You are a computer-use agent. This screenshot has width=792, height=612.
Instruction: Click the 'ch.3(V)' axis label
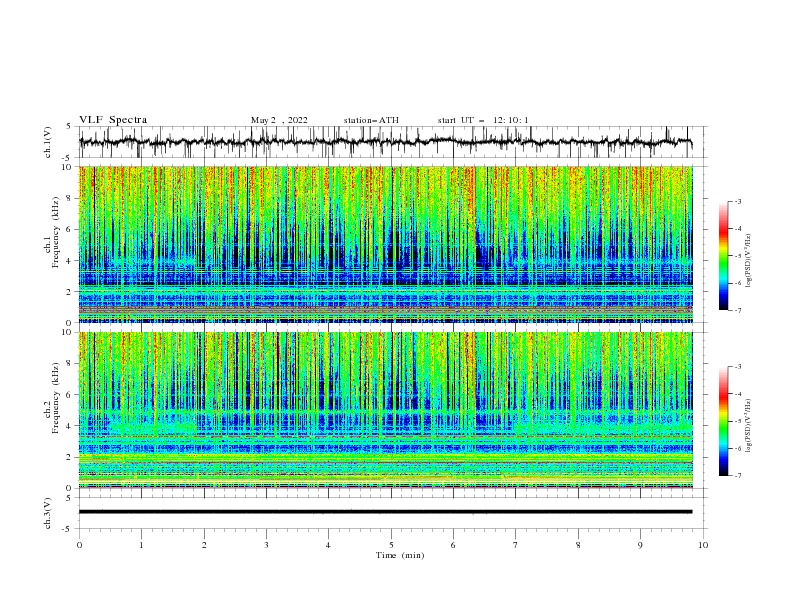point(47,513)
